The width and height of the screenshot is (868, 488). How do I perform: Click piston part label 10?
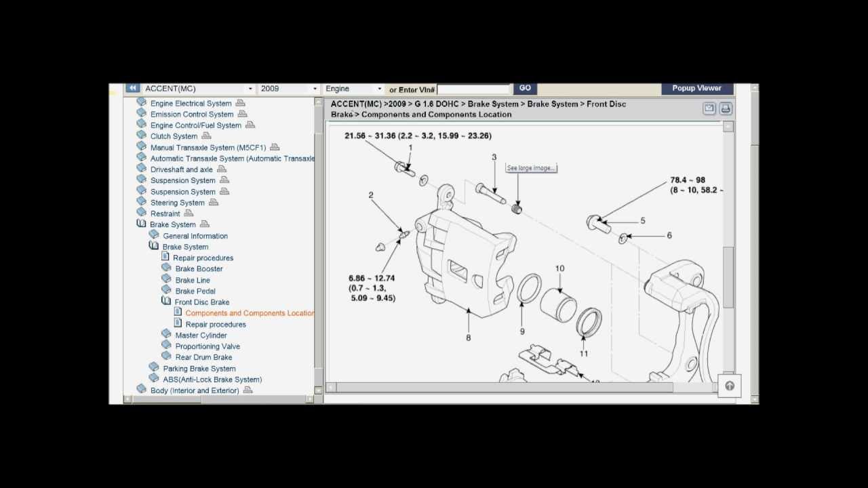click(x=559, y=269)
